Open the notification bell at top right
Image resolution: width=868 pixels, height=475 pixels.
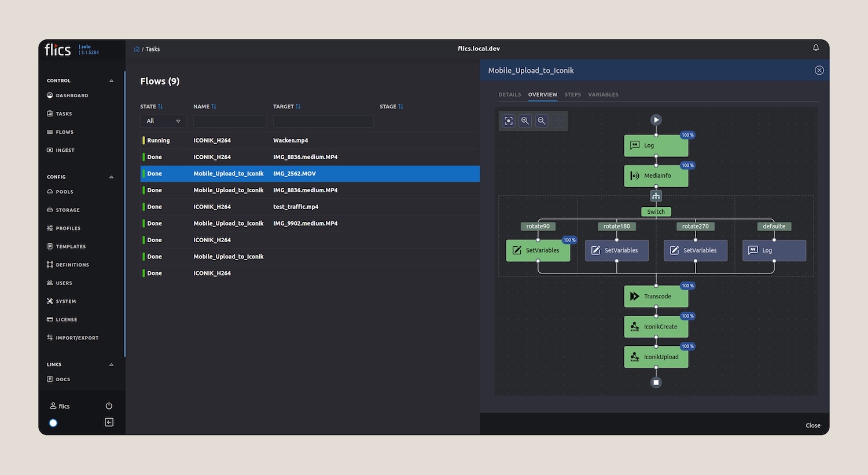click(x=815, y=47)
